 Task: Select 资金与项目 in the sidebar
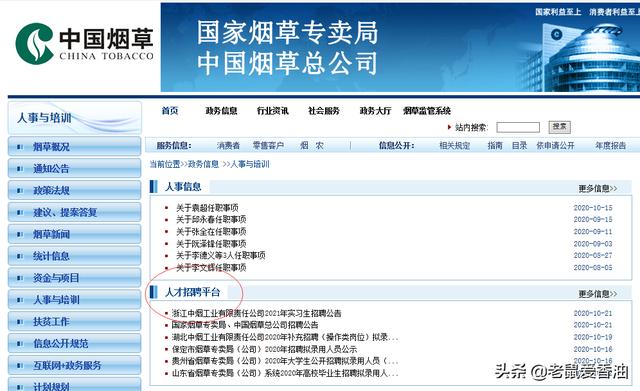point(74,278)
